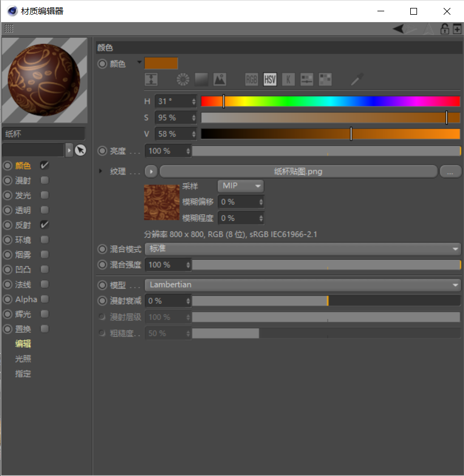Image resolution: width=464 pixels, height=476 pixels.
Task: Select the HSV color mode button
Action: pos(270,80)
